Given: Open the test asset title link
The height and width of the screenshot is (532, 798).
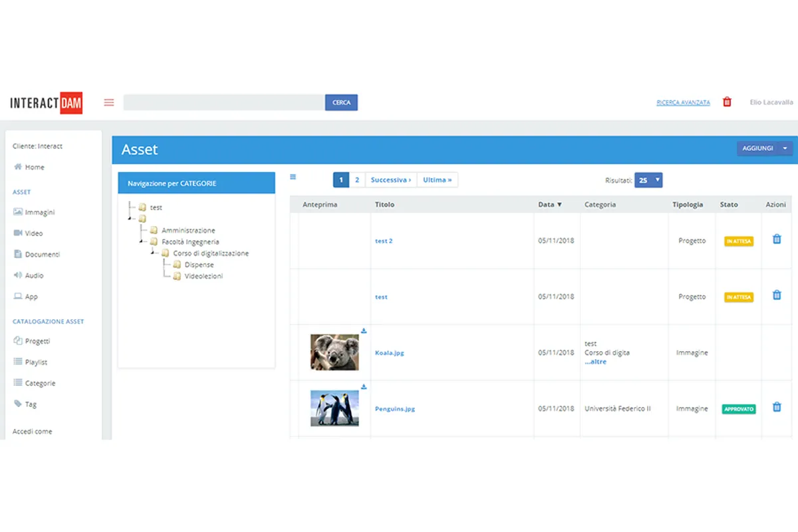Looking at the screenshot, I should click(381, 297).
